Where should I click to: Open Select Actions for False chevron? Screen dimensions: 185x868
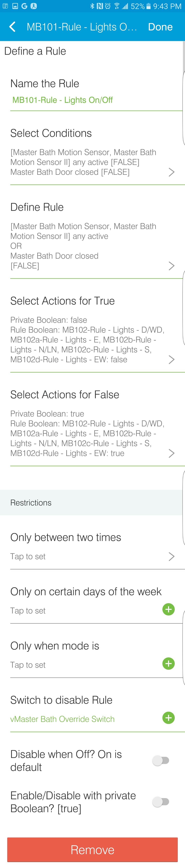pyautogui.click(x=171, y=453)
